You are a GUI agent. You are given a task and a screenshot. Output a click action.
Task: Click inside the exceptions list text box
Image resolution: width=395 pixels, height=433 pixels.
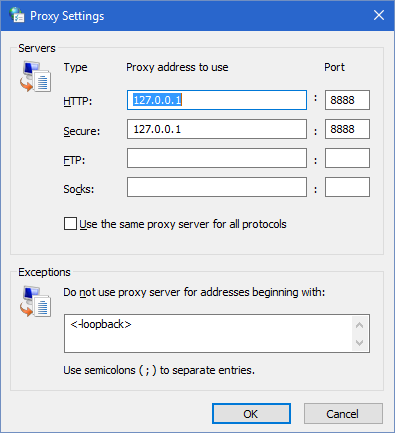208,333
